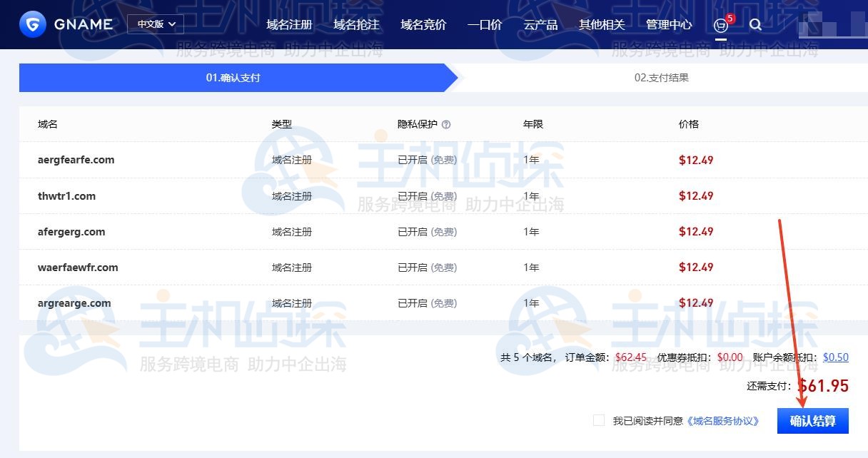Click the 隐私保护 help question mark

tap(445, 124)
